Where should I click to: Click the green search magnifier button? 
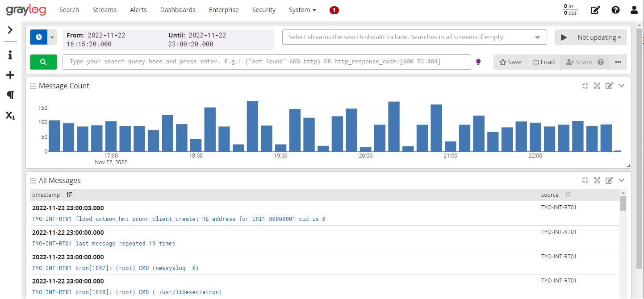point(43,62)
